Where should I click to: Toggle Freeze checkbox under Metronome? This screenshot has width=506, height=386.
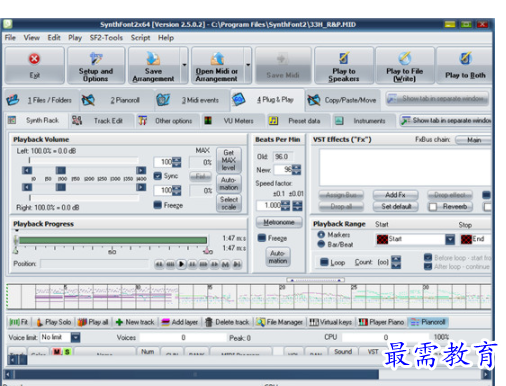click(x=262, y=238)
